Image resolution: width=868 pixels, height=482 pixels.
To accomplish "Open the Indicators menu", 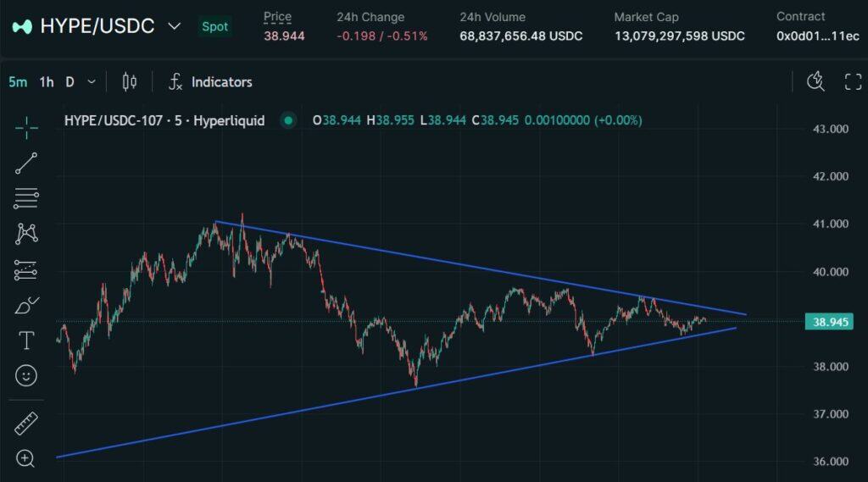I will point(221,82).
